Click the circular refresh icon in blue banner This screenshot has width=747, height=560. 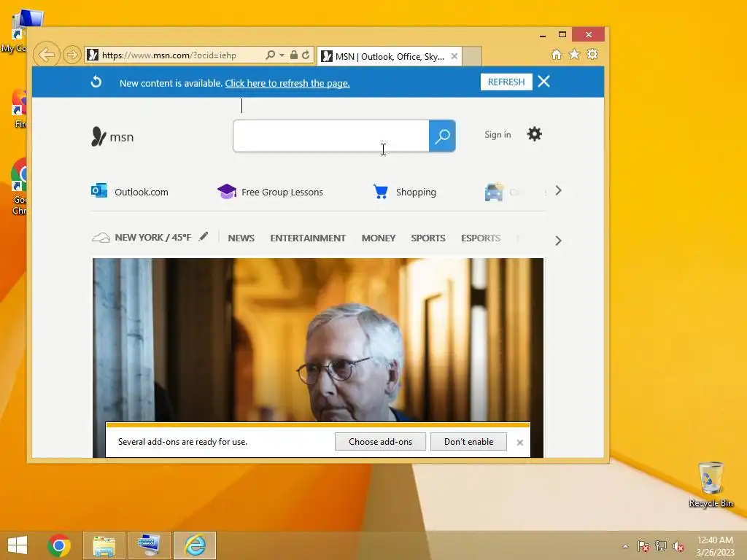[96, 82]
